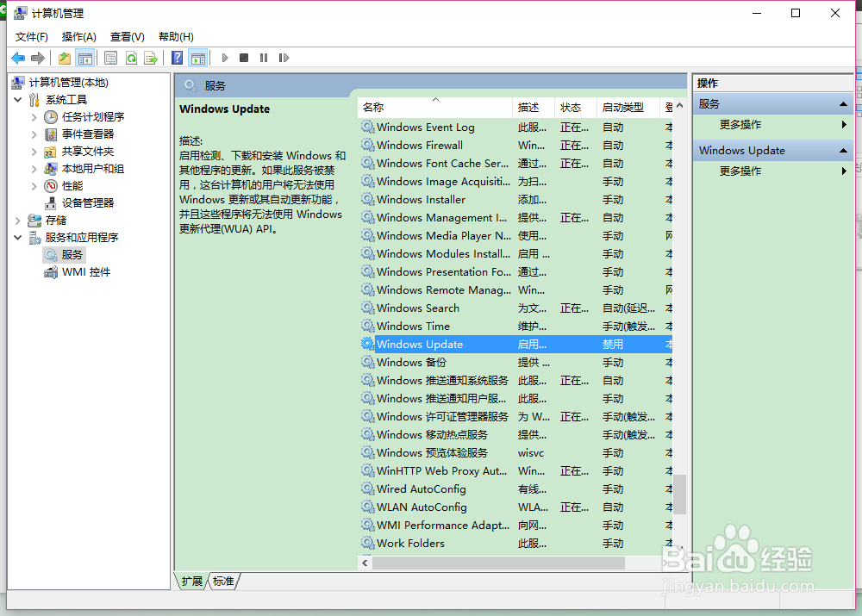This screenshot has width=862, height=616.
Task: Collapse the 服务和应用程序 node
Action: pos(17,238)
